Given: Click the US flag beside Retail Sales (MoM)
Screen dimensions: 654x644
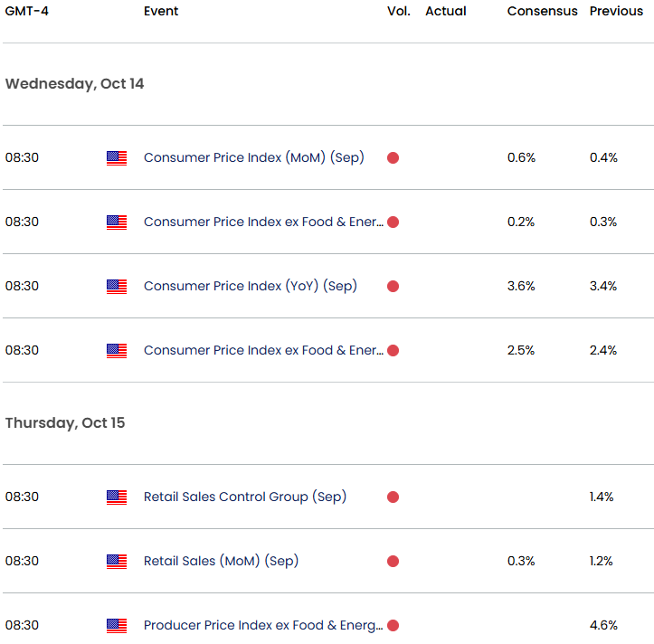Looking at the screenshot, I should pyautogui.click(x=117, y=562).
